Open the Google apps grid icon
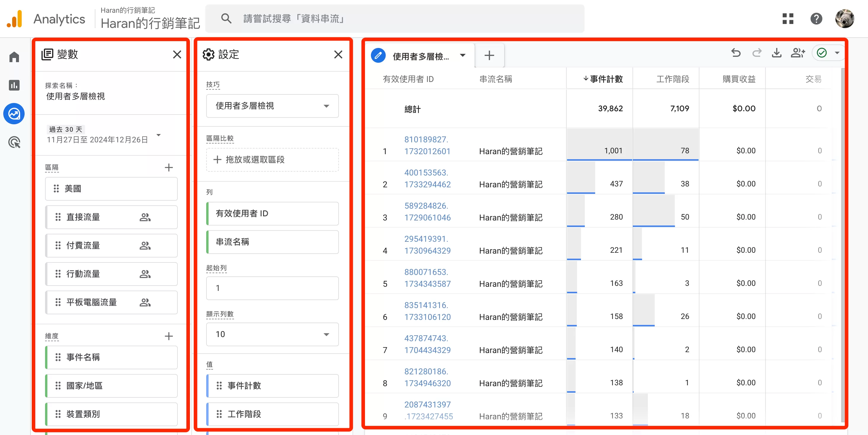Viewport: 868px width, 435px height. 788,19
